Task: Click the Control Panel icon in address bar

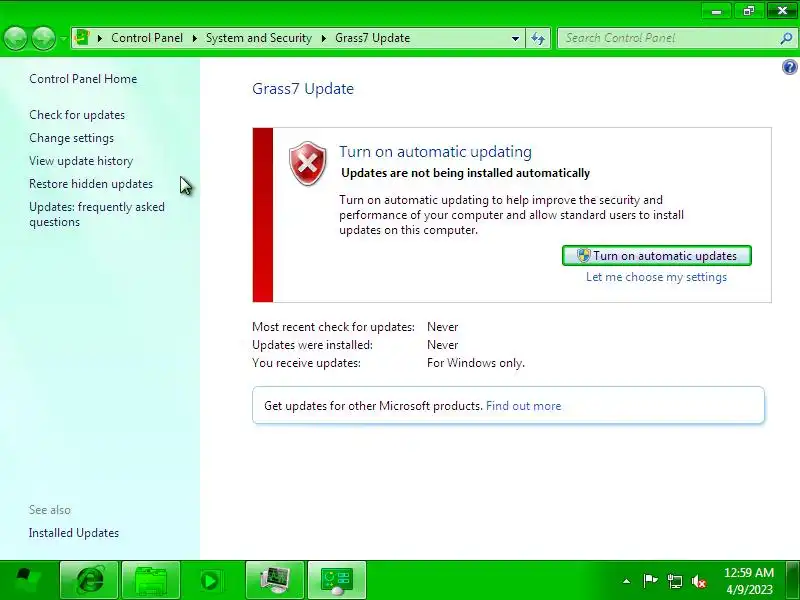Action: click(x=82, y=38)
